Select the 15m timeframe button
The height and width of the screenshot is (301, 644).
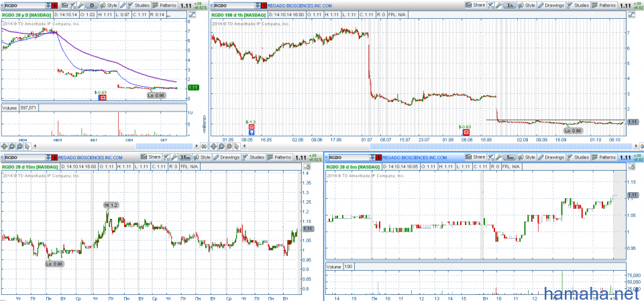[x=185, y=157]
